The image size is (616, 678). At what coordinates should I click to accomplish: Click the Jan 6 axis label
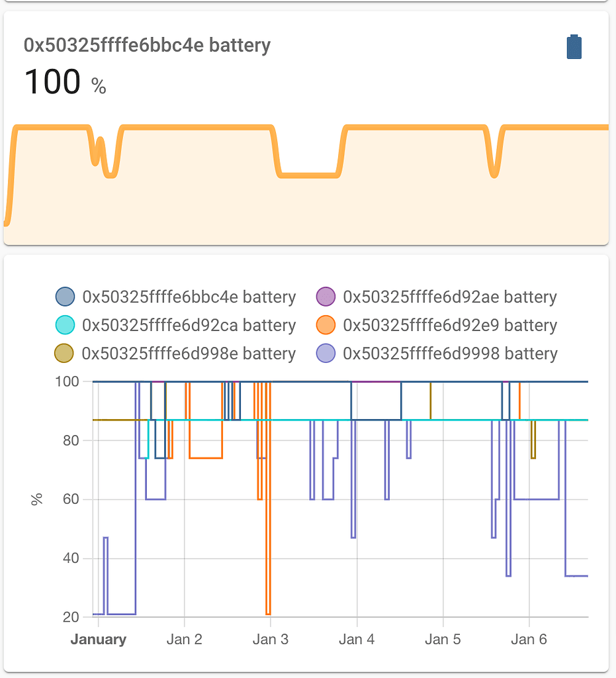[x=529, y=639]
